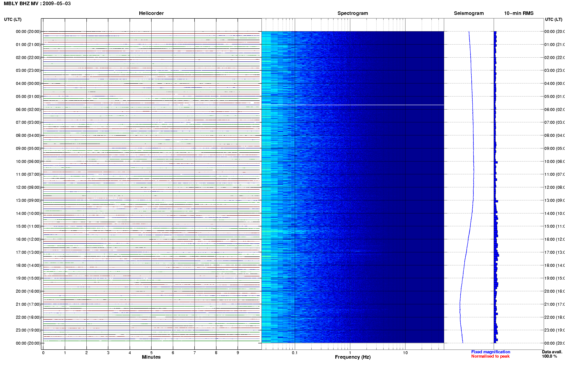Select the left time label '20:00 (16:00)'
The height and width of the screenshot is (368, 588).
pyautogui.click(x=28, y=291)
